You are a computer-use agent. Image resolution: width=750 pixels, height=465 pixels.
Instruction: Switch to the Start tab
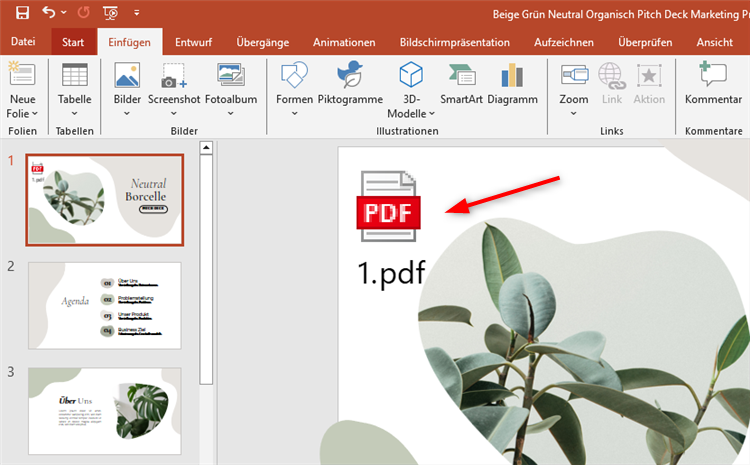[73, 42]
